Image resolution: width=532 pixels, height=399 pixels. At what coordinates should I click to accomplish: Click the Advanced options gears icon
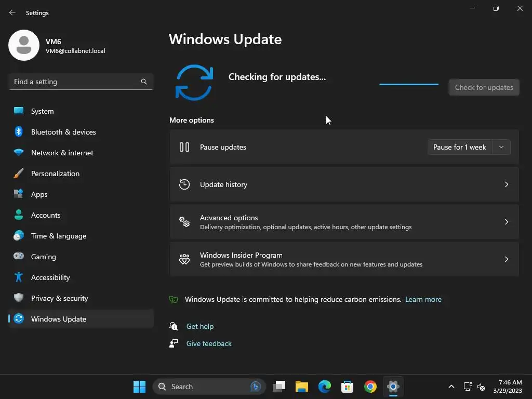point(184,221)
